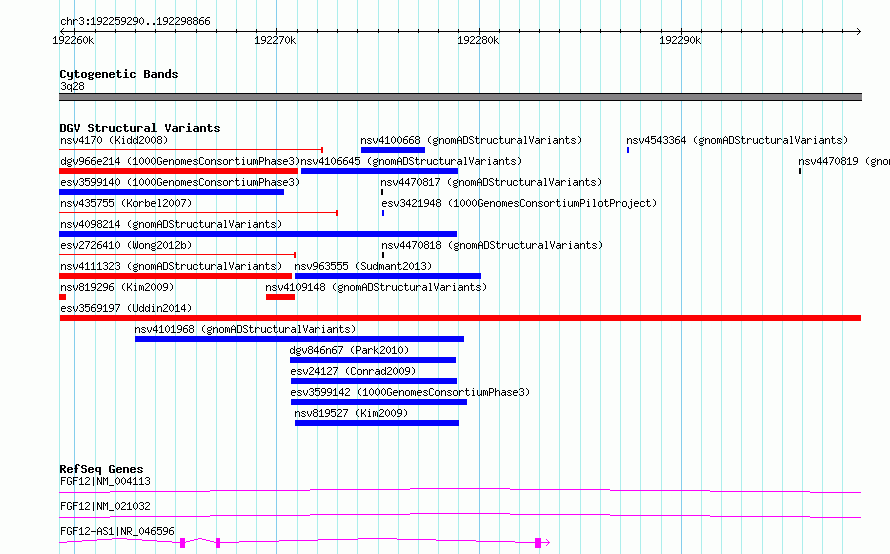Select variant nsv4543364 label
The height and width of the screenshot is (554, 890).
pyautogui.click(x=737, y=140)
